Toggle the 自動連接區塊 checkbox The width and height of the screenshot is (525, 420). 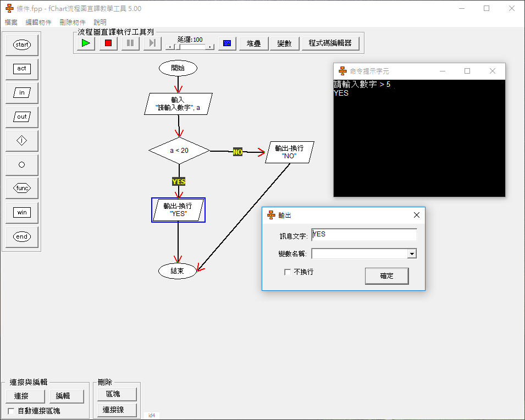[12, 411]
